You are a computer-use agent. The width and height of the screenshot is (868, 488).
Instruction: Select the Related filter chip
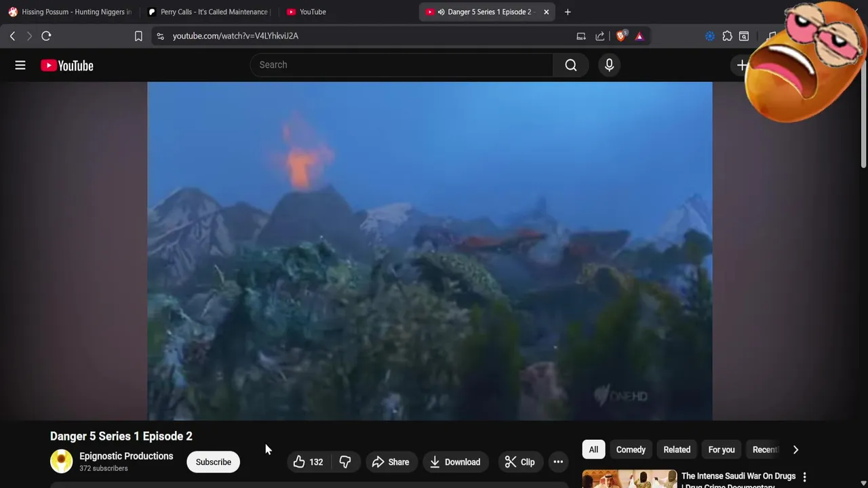pos(677,449)
